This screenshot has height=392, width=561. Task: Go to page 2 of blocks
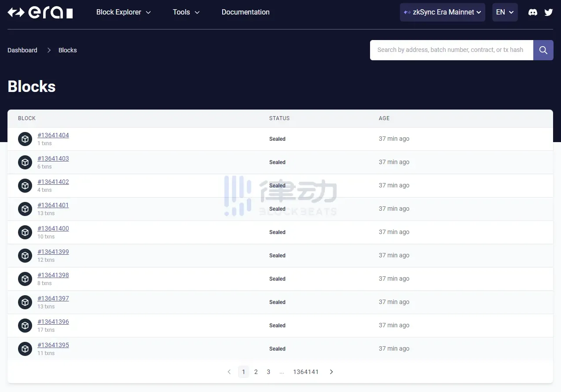point(256,372)
